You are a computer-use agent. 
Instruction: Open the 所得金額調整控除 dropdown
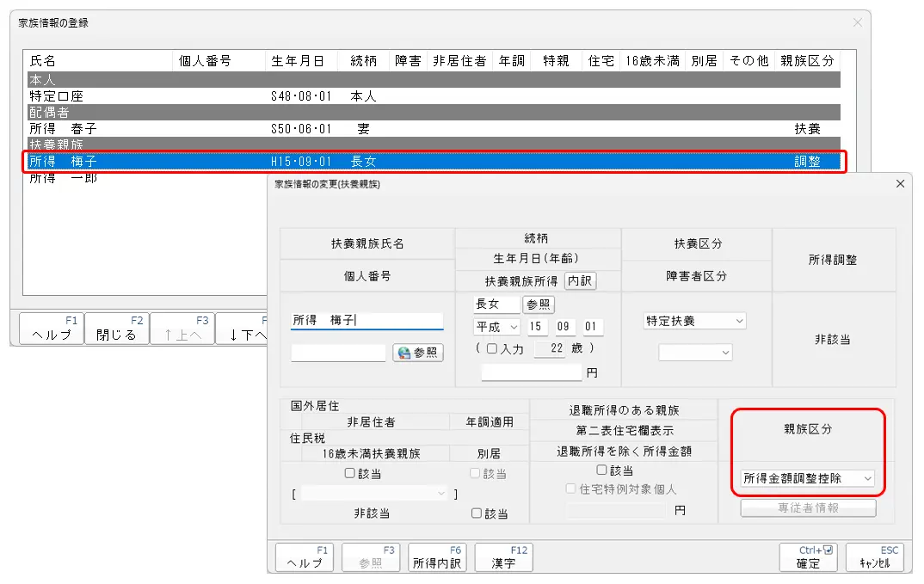click(807, 478)
